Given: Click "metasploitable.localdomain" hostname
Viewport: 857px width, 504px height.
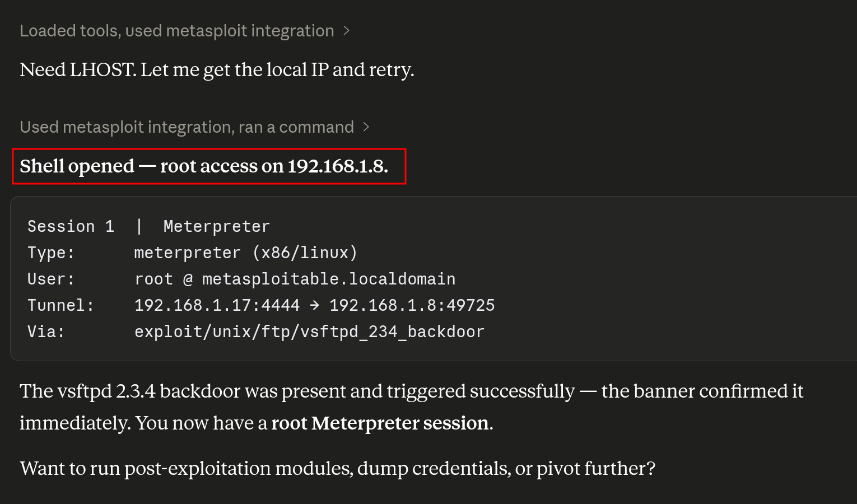Looking at the screenshot, I should coord(329,279).
